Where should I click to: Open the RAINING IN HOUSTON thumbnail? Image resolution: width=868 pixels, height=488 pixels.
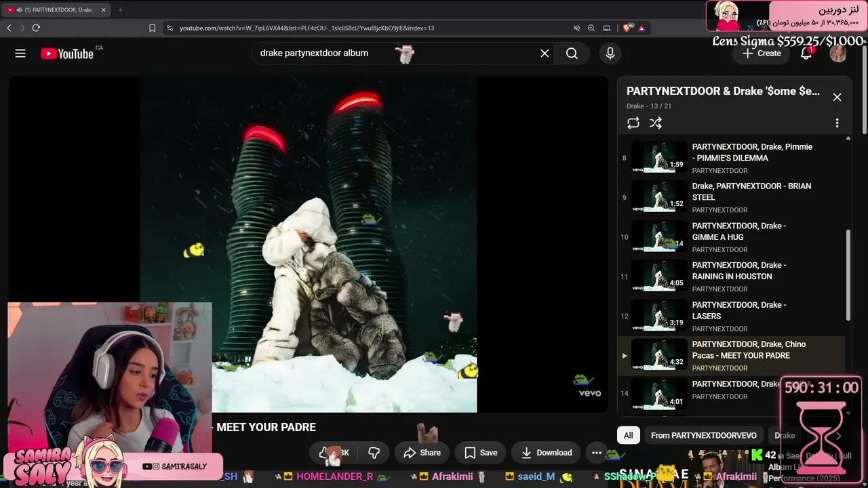[658, 276]
